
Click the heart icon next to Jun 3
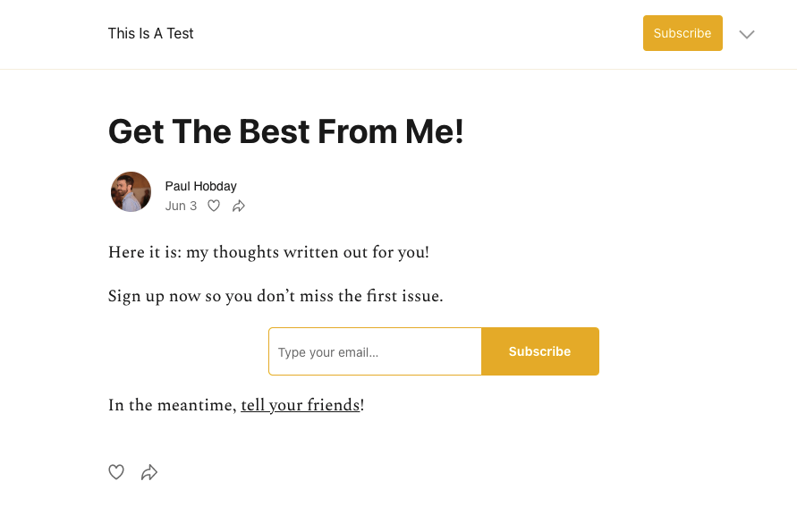pyautogui.click(x=214, y=206)
